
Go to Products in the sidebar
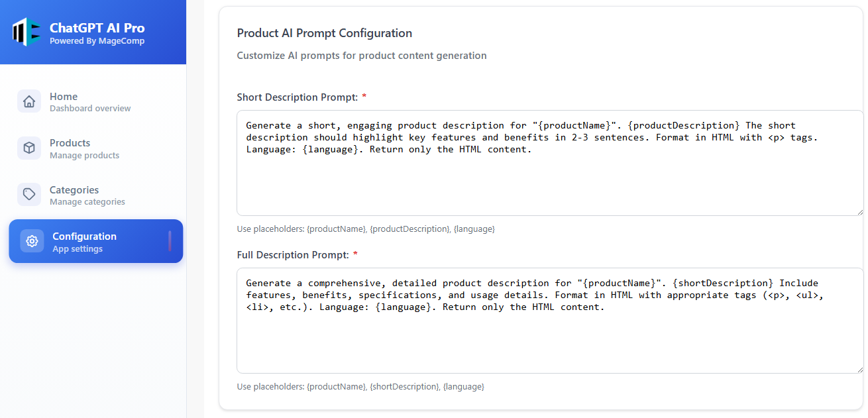[70, 143]
